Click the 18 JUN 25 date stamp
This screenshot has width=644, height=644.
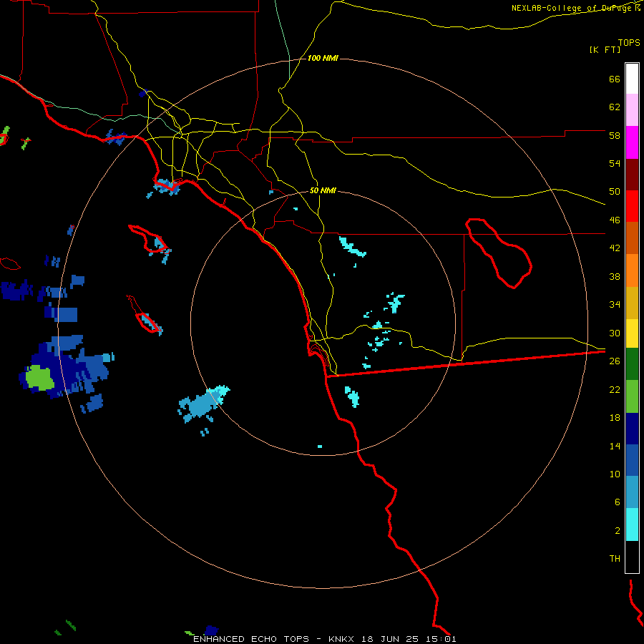(390, 639)
